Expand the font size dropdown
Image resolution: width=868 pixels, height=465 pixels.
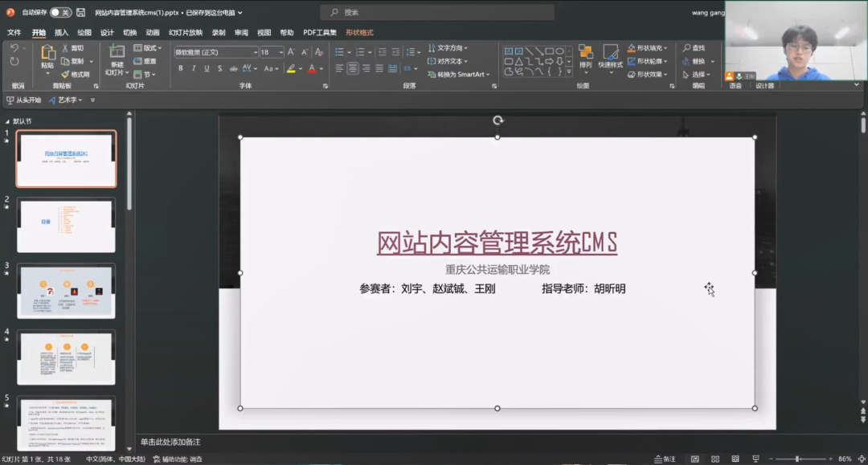[281, 52]
